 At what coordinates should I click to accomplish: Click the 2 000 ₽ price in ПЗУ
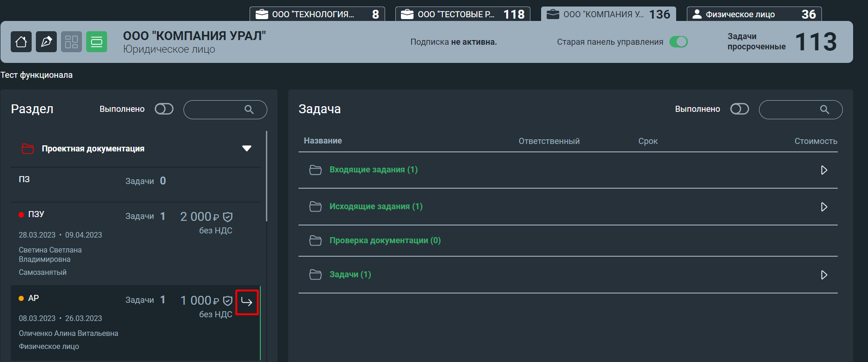[x=199, y=217]
